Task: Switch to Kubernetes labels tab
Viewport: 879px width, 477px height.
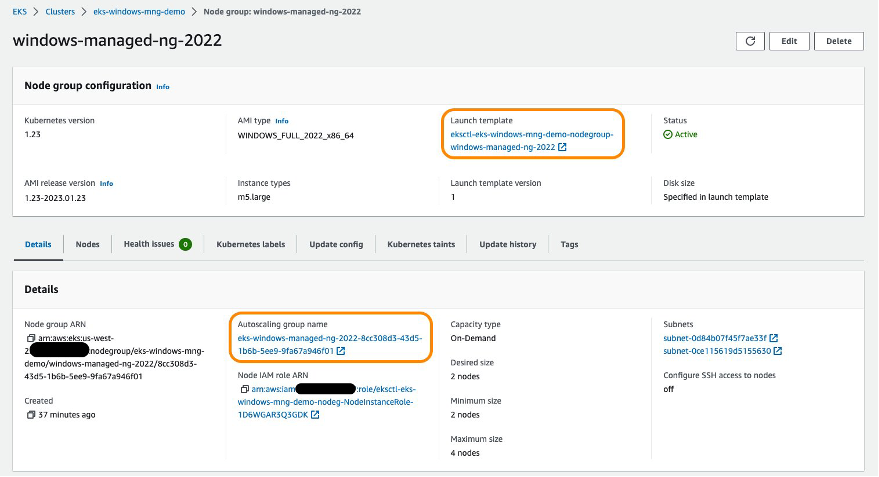Action: tap(251, 245)
